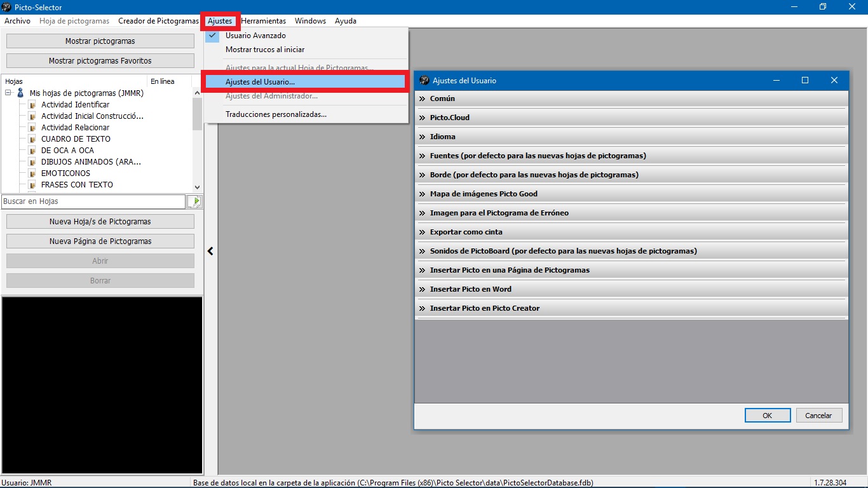Confirm settings with OK button
Image resolution: width=868 pixels, height=488 pixels.
pos(767,415)
